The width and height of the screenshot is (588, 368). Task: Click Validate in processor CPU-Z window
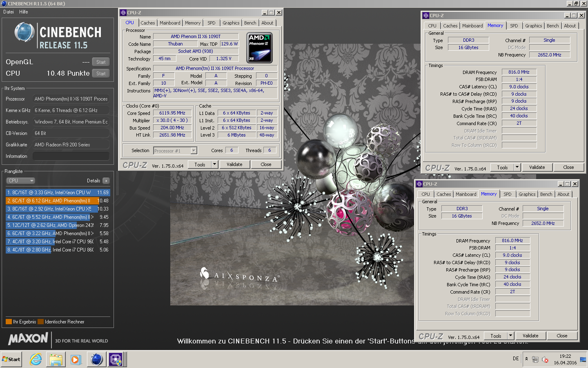[234, 164]
